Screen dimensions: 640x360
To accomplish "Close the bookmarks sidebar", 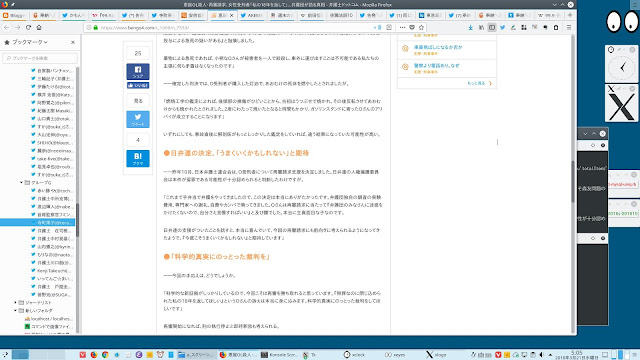I will (x=73, y=42).
